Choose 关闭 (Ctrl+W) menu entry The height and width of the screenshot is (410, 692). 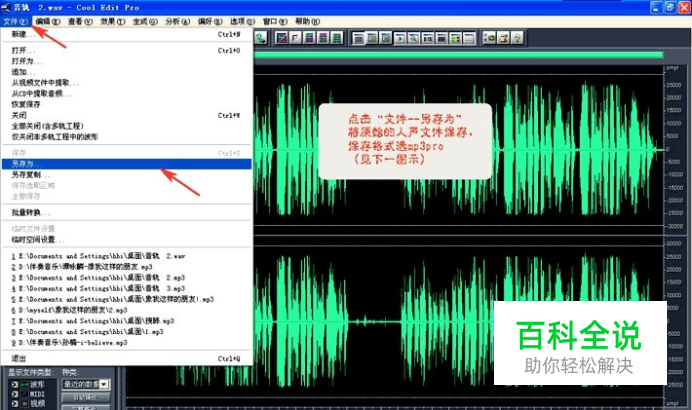(x=127, y=115)
